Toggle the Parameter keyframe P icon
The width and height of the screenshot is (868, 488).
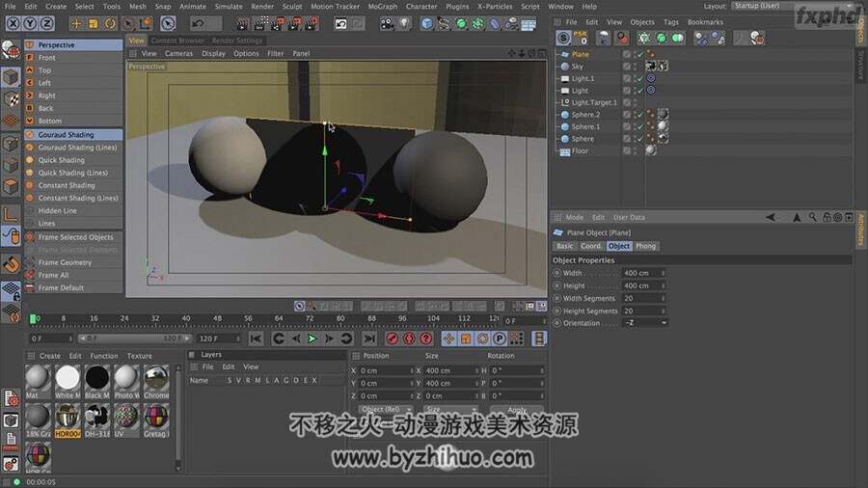[500, 339]
